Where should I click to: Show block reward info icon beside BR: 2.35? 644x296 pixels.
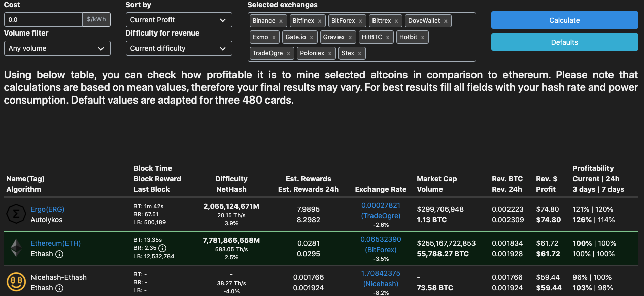162,248
